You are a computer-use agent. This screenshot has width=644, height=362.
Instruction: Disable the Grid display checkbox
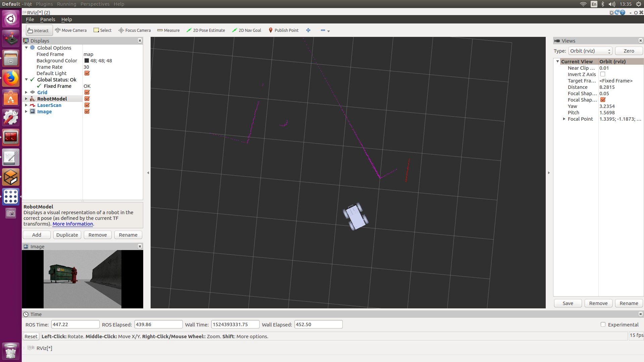87,92
